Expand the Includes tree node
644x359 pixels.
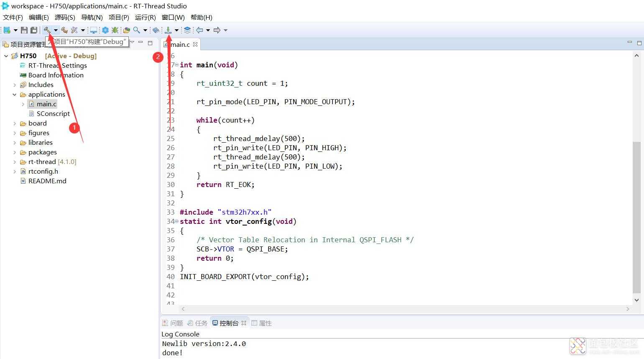tap(15, 85)
